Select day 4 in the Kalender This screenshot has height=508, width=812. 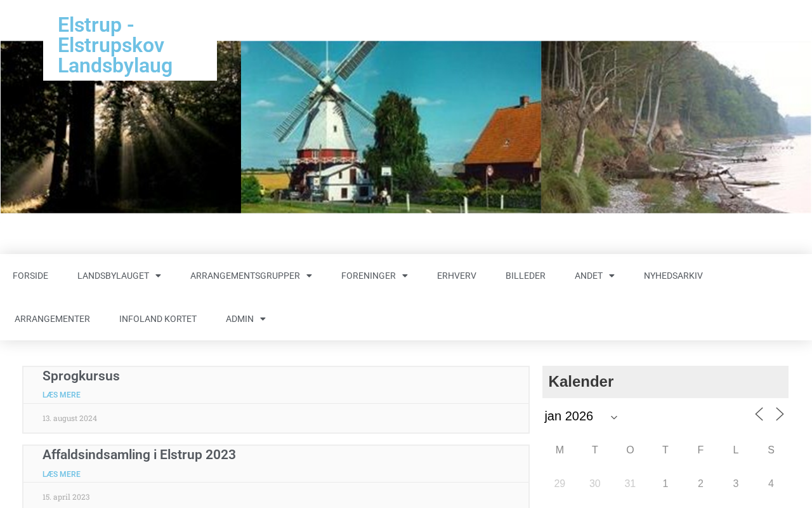pos(771,484)
